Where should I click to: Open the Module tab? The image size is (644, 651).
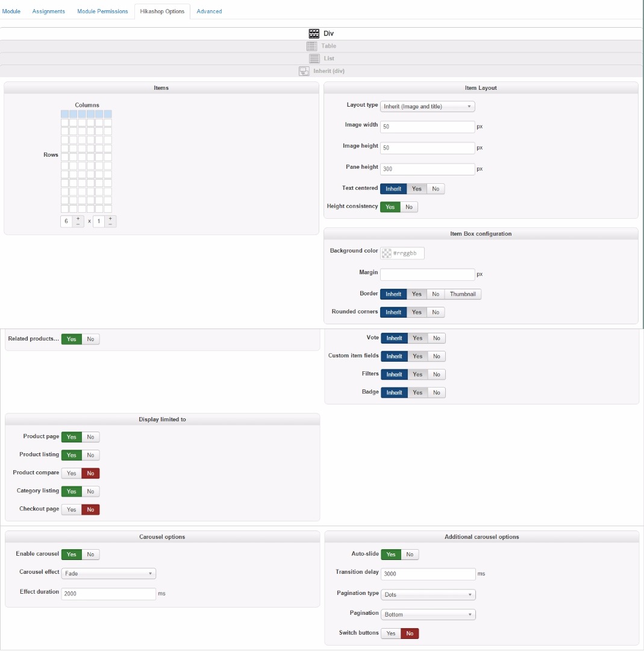click(11, 11)
